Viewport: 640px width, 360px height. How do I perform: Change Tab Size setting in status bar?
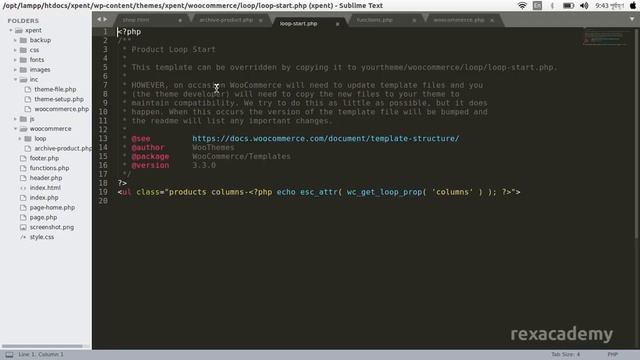565,355
